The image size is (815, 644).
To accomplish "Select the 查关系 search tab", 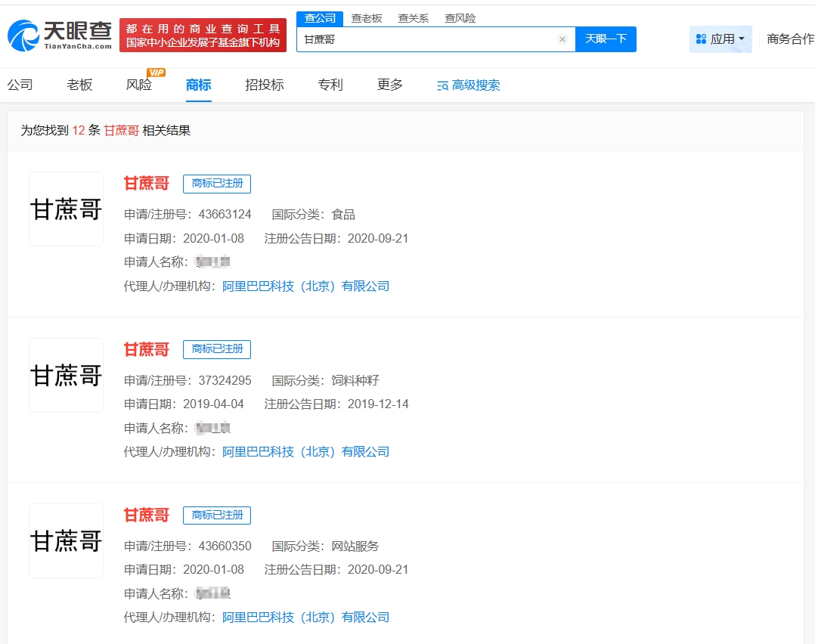I will (x=414, y=18).
